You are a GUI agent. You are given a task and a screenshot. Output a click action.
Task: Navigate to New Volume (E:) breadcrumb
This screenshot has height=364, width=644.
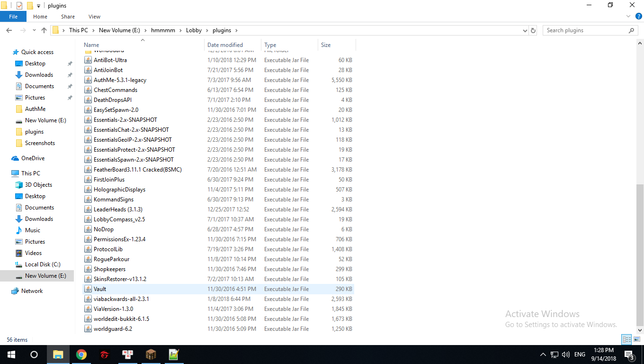coord(119,30)
